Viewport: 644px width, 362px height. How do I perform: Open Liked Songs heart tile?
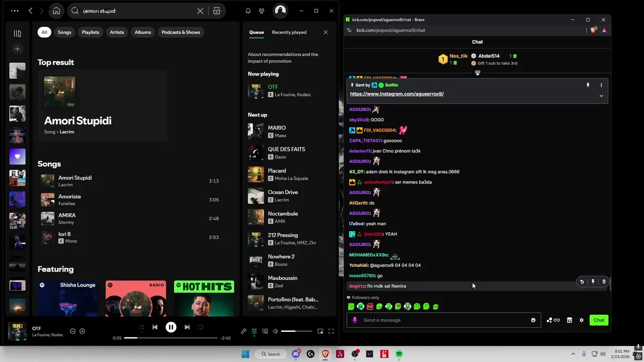(x=17, y=156)
